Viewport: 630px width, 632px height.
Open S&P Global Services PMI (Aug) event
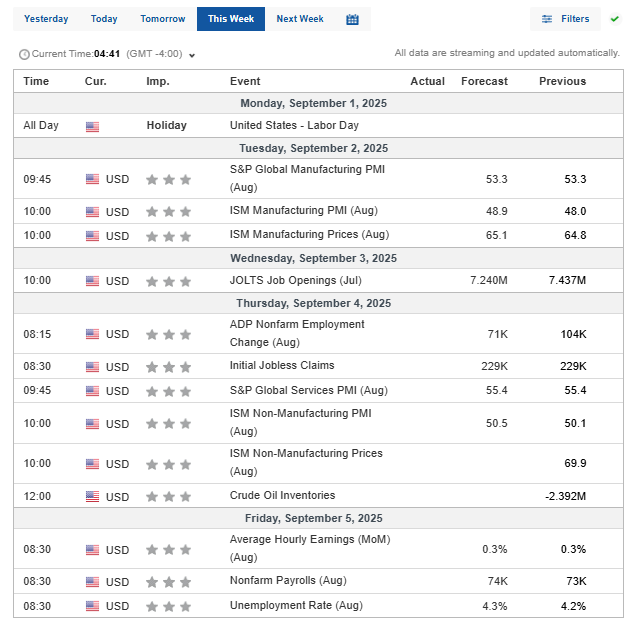pyautogui.click(x=308, y=390)
